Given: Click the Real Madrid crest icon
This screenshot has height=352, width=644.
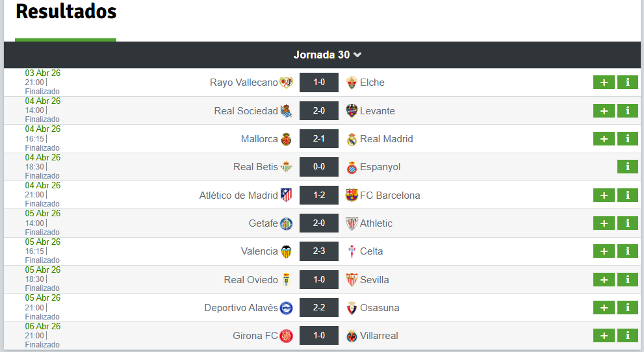Looking at the screenshot, I should (352, 139).
